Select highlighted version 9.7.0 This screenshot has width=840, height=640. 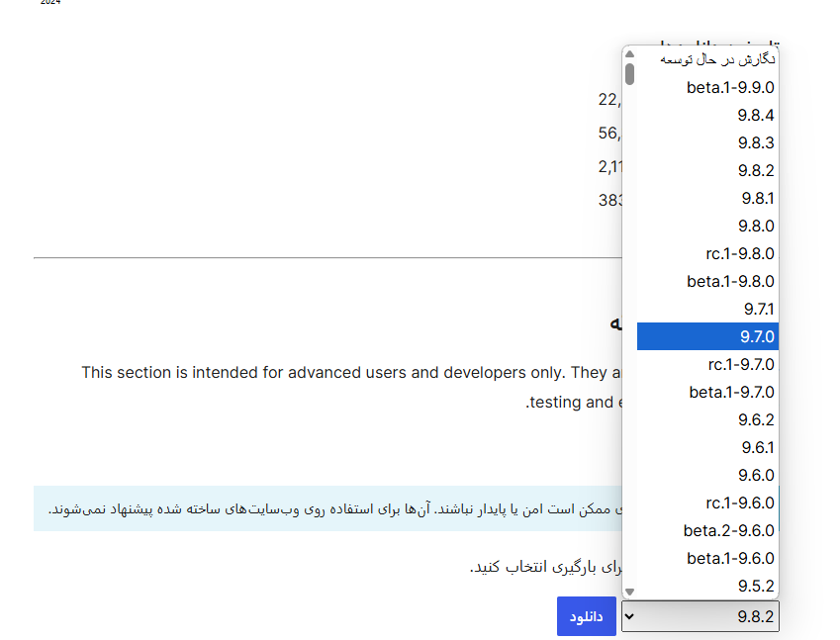(707, 336)
